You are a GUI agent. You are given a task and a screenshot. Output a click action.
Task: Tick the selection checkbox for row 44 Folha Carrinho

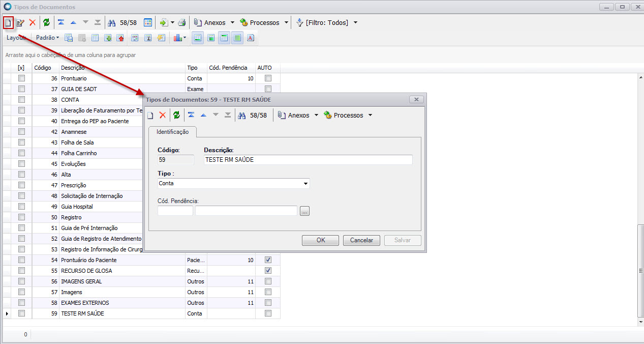[x=21, y=153]
